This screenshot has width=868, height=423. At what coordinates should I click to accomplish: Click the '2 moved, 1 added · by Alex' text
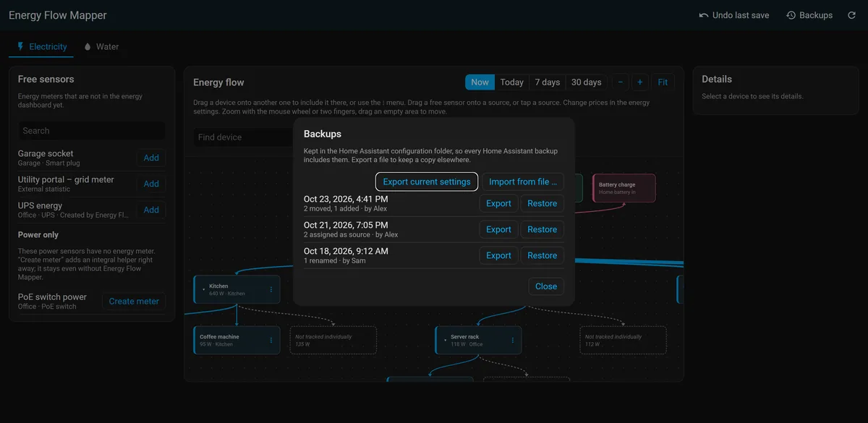pos(345,209)
